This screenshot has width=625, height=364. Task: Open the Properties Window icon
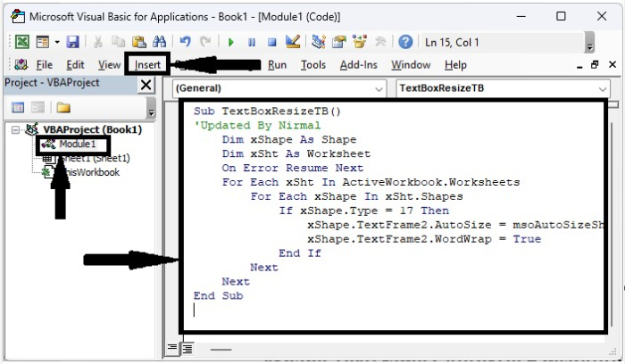339,41
